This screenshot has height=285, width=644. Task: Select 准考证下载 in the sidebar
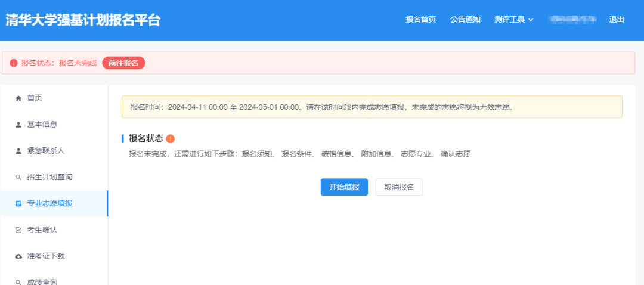[54, 256]
